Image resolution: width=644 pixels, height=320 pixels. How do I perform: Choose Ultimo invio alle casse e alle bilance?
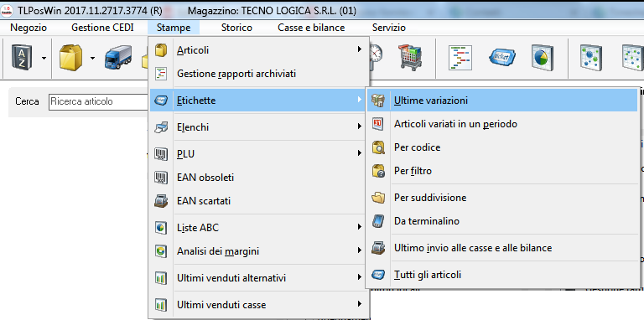pyautogui.click(x=503, y=248)
